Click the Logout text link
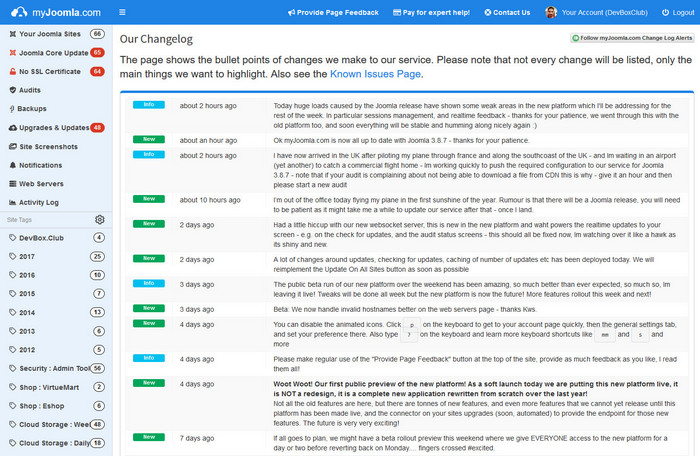 [x=683, y=13]
